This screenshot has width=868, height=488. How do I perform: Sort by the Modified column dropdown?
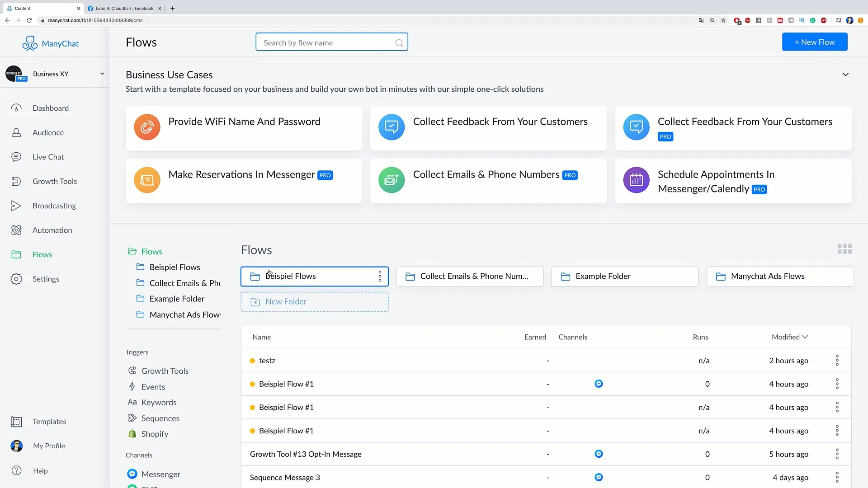click(x=790, y=337)
